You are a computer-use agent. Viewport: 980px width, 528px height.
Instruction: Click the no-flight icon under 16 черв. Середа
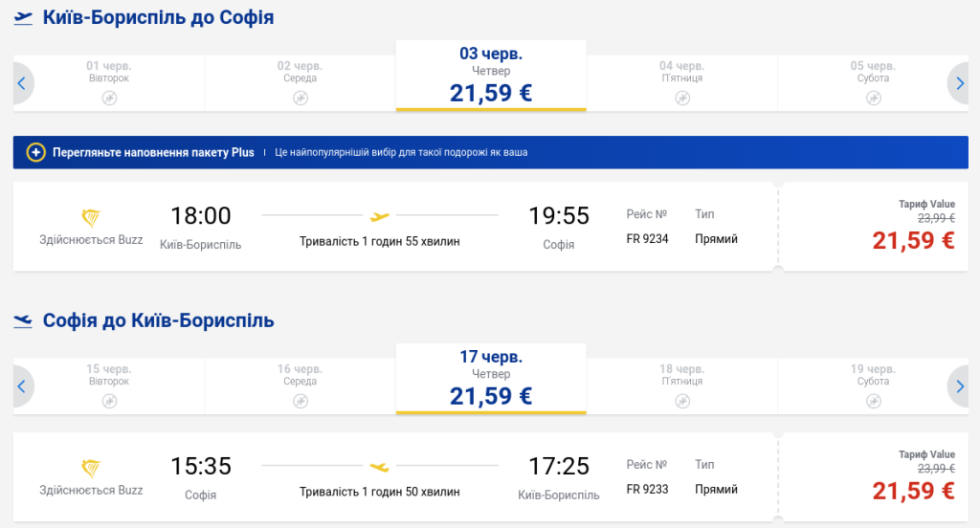coord(300,401)
